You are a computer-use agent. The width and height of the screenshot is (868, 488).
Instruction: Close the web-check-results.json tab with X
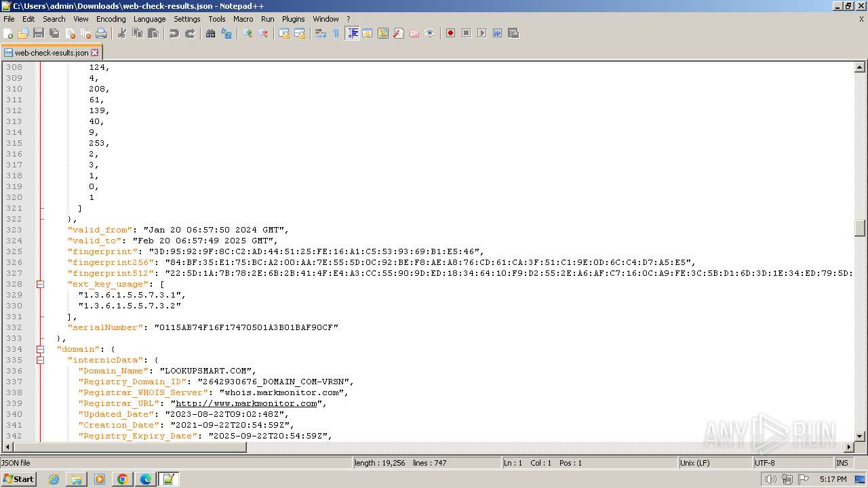click(94, 52)
